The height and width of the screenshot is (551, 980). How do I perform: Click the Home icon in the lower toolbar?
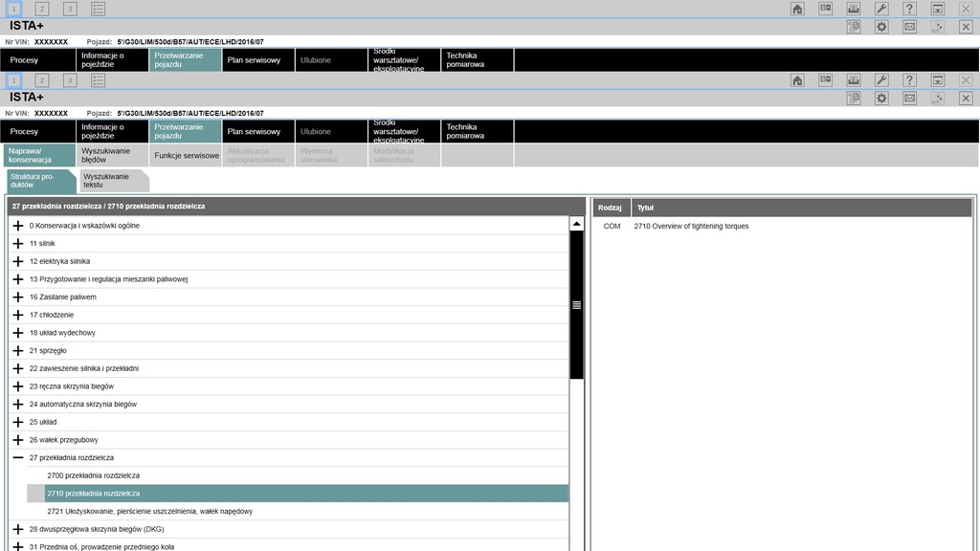point(797,80)
